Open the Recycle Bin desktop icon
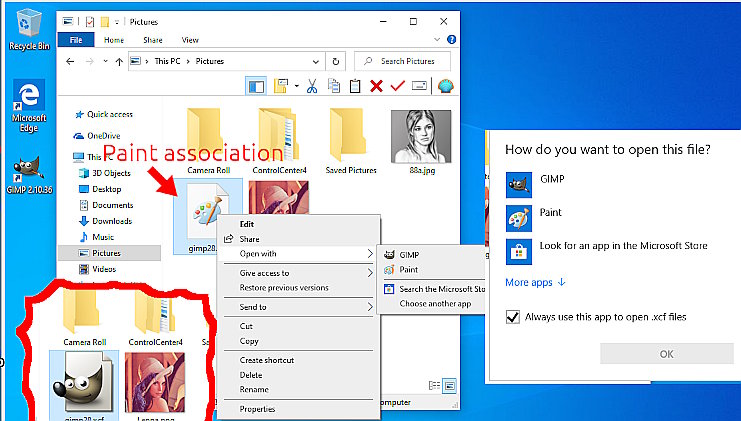The width and height of the screenshot is (741, 421). (x=29, y=29)
